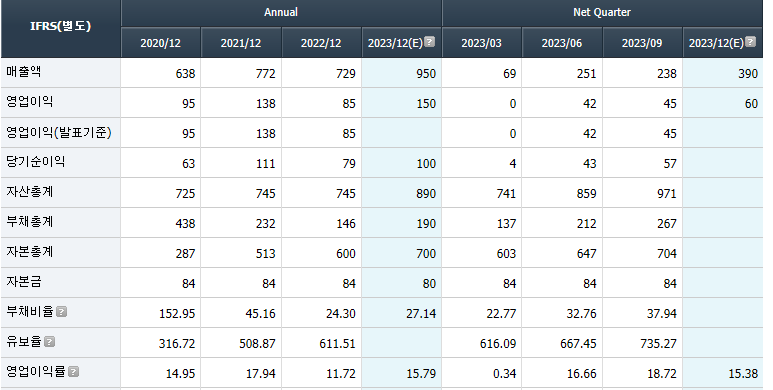Screen dimensions: 773x390
Task: Click 당기순이익 value 63
Action: pos(189,164)
